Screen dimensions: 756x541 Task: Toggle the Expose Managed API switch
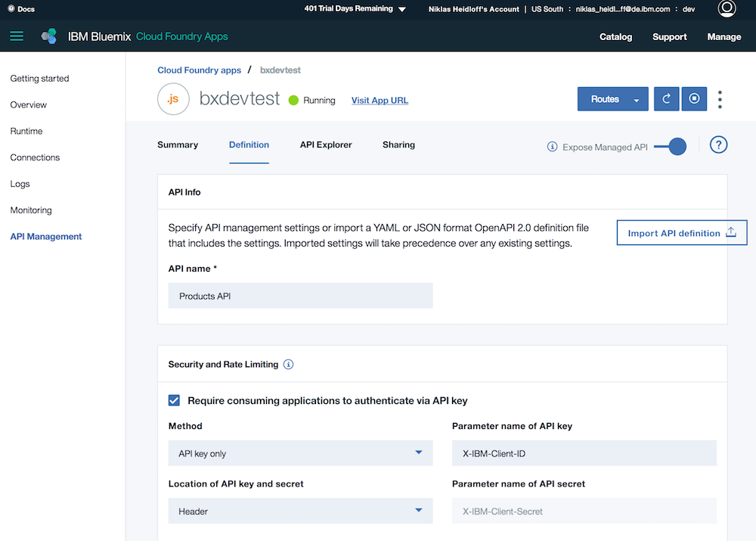[x=670, y=147]
